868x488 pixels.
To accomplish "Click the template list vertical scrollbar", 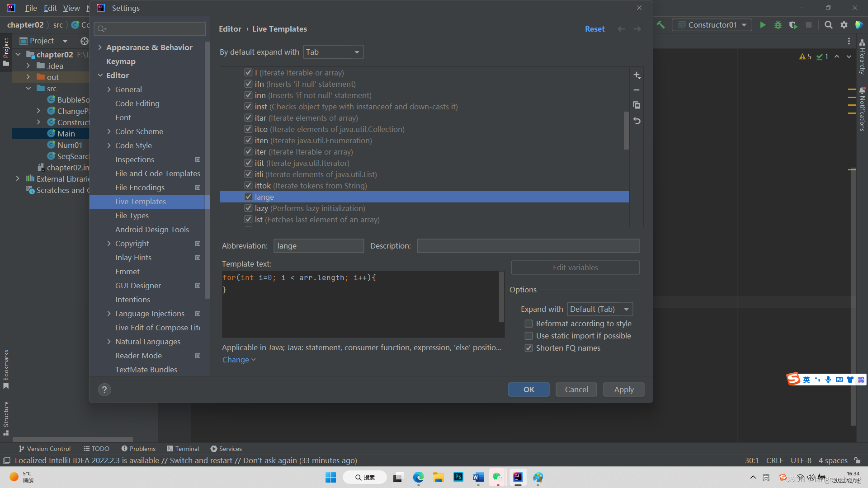I will coord(626,131).
